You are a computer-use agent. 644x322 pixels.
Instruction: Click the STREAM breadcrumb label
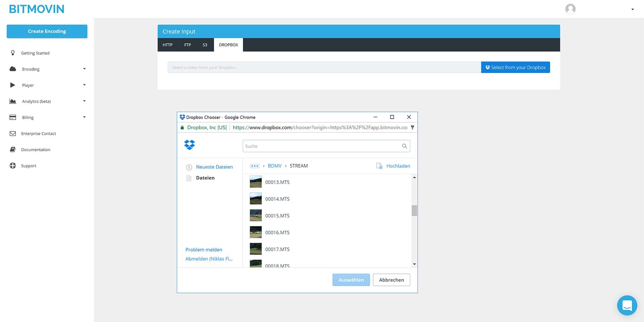pos(299,166)
